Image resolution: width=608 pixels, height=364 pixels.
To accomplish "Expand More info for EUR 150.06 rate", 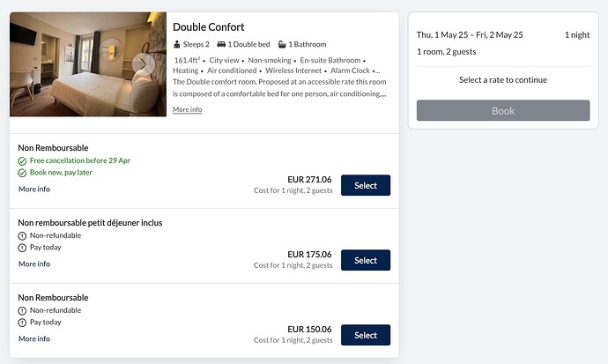I will tap(34, 338).
